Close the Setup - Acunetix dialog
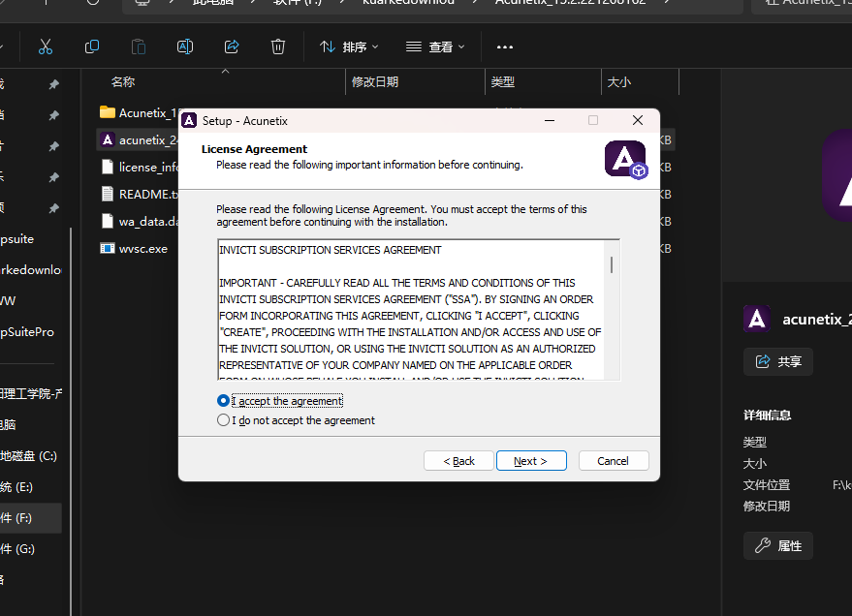The width and height of the screenshot is (852, 616). point(638,120)
